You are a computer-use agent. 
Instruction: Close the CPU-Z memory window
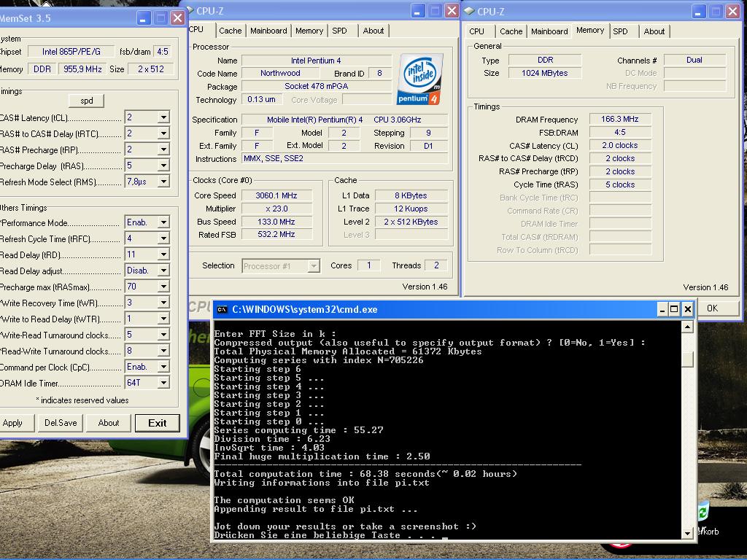tap(732, 12)
